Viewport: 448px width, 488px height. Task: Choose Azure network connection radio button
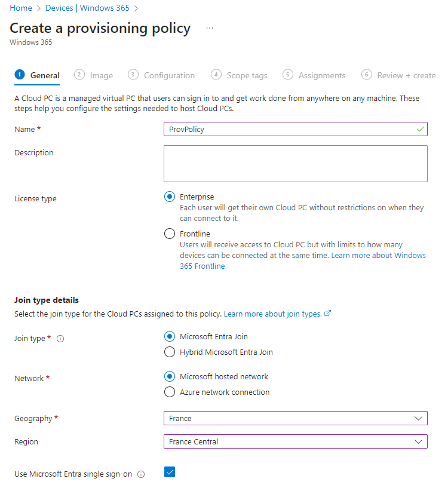tap(170, 392)
